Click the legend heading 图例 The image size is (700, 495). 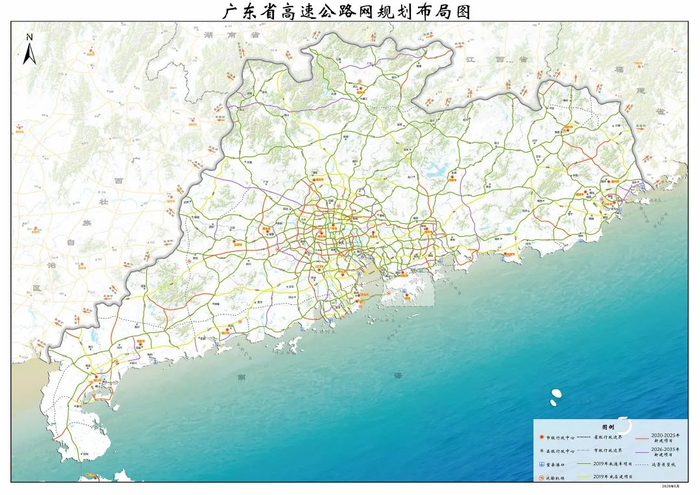coord(608,427)
